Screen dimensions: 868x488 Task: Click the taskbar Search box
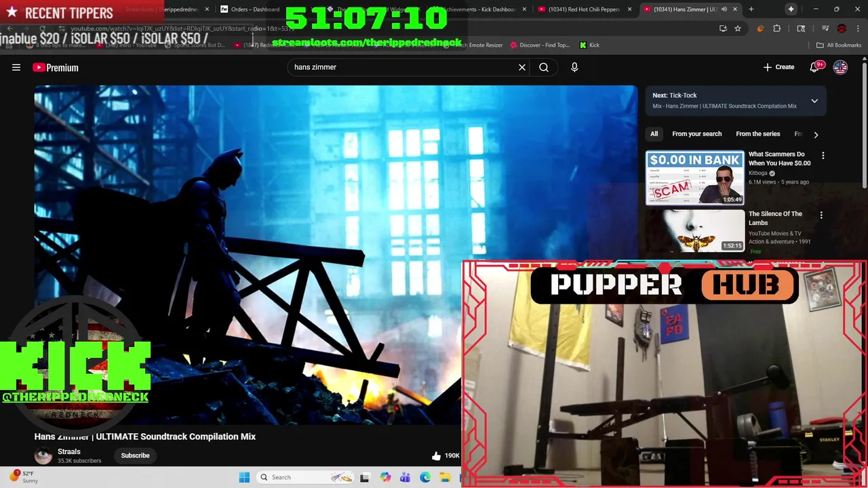click(x=306, y=477)
